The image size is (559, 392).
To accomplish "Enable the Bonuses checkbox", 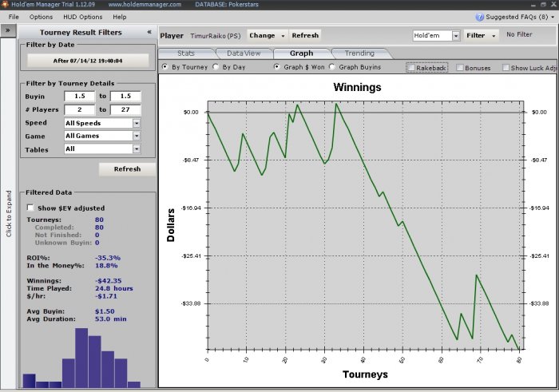I will [x=460, y=68].
